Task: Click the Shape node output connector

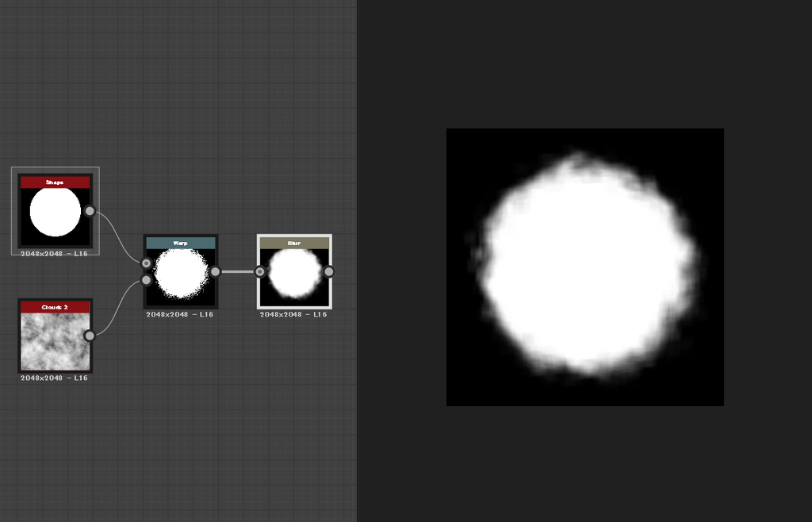Action: 90,211
